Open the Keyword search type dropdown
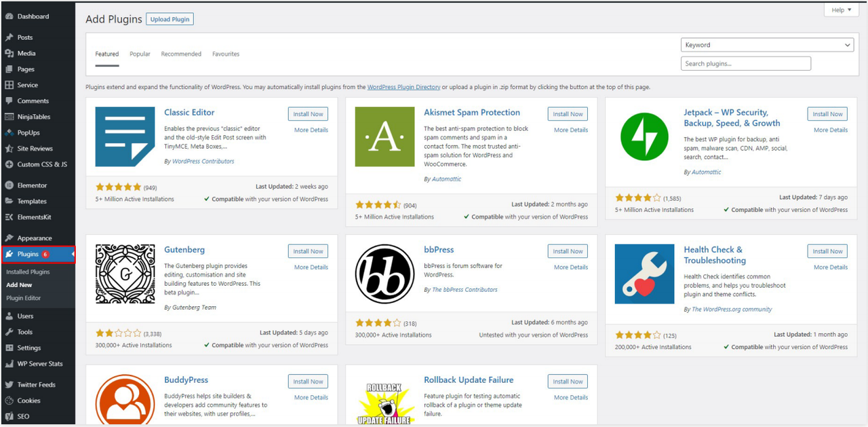Screen dimensions: 868x427 (x=767, y=45)
